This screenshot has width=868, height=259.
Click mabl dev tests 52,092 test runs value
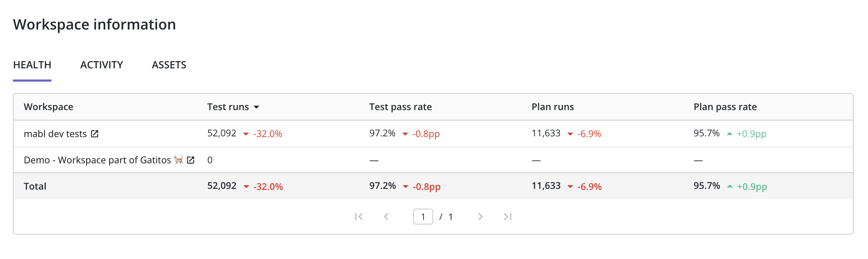click(x=221, y=133)
